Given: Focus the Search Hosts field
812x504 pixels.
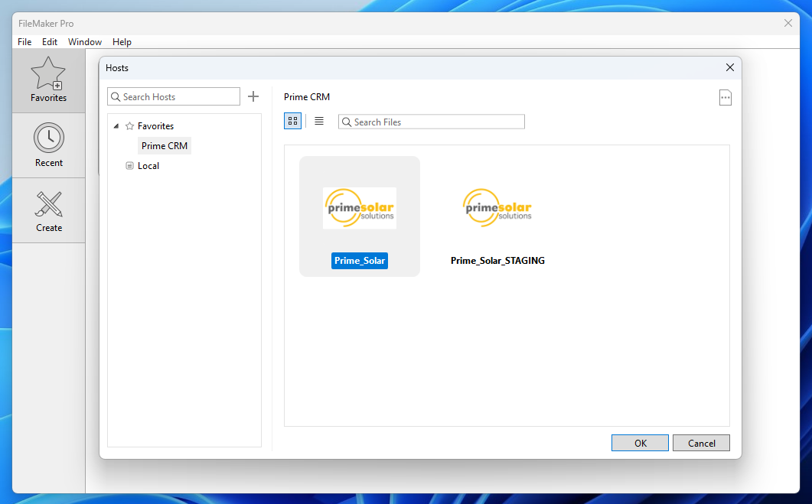Looking at the screenshot, I should click(174, 97).
